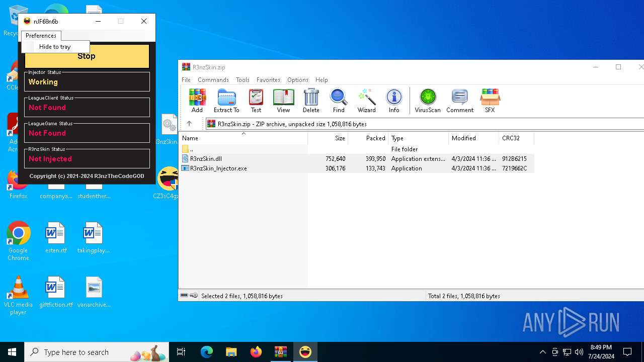Sort files by the Packed column
Screen dimensions: 644x362
click(368, 138)
